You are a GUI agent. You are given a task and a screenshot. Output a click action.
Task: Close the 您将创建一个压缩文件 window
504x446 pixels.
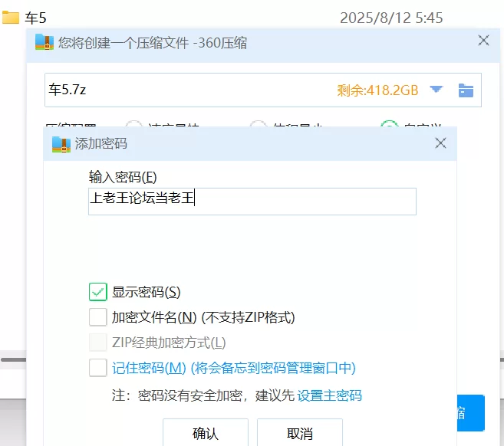click(483, 41)
